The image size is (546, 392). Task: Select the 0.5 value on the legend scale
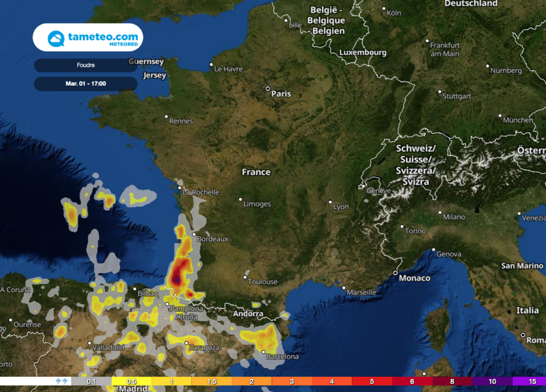[132, 382]
